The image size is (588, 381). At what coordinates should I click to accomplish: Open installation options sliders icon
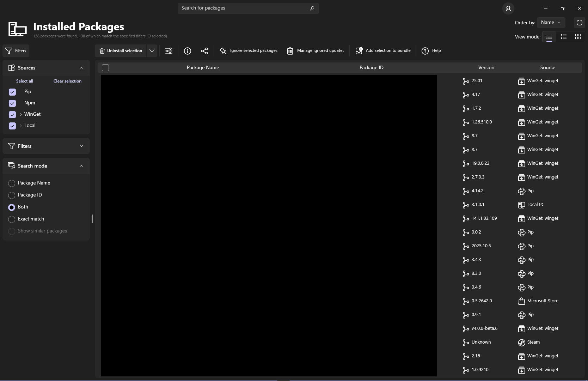[169, 51]
